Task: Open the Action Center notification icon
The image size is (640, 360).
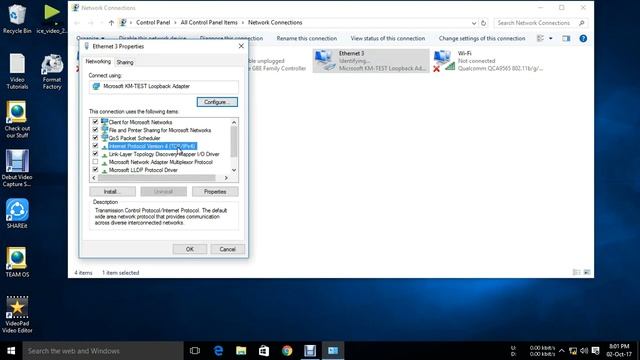Action: tap(596, 351)
